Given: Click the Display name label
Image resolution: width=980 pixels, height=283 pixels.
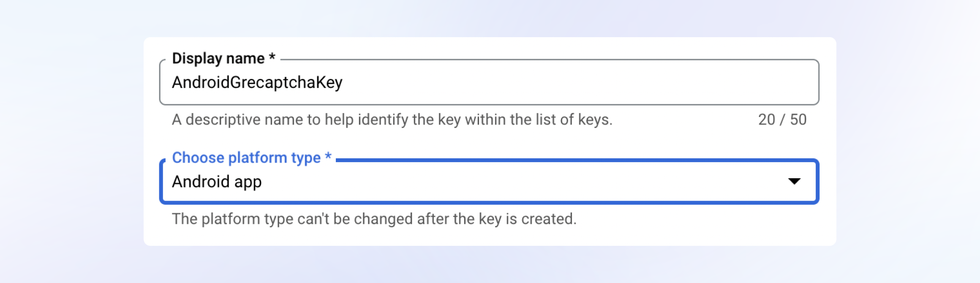Looking at the screenshot, I should (x=218, y=58).
